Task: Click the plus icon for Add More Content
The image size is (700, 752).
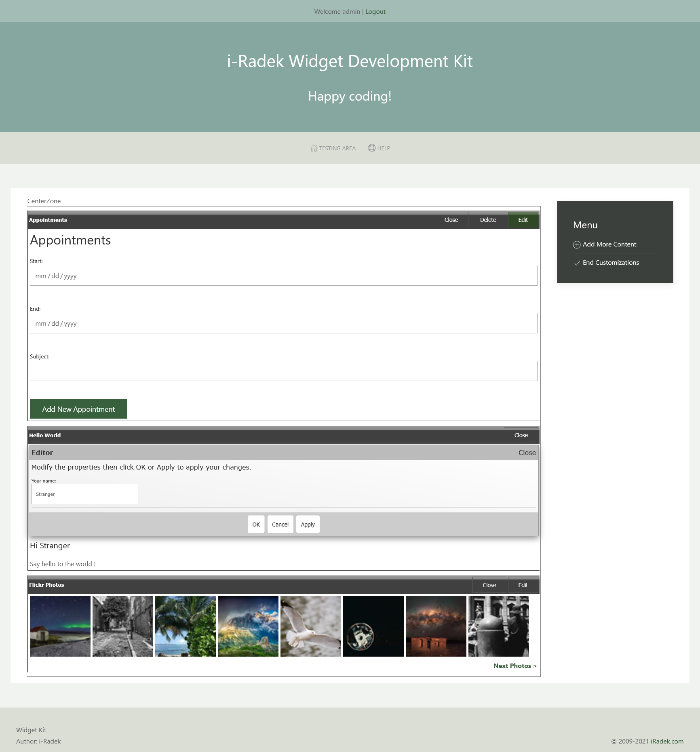Action: [x=577, y=244]
